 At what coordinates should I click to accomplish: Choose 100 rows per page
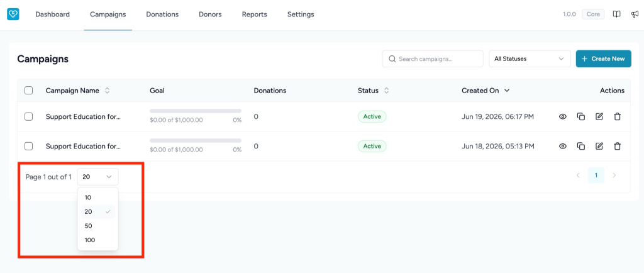point(97,240)
